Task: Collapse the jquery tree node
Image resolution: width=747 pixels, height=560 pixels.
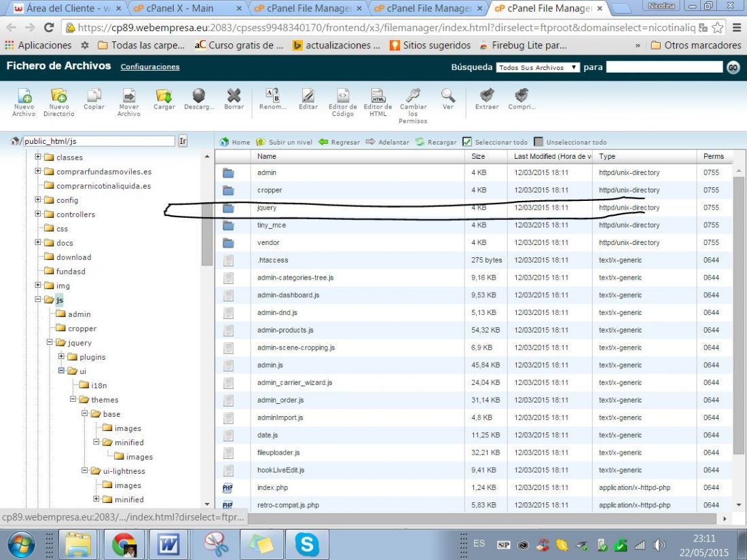Action: (x=50, y=342)
